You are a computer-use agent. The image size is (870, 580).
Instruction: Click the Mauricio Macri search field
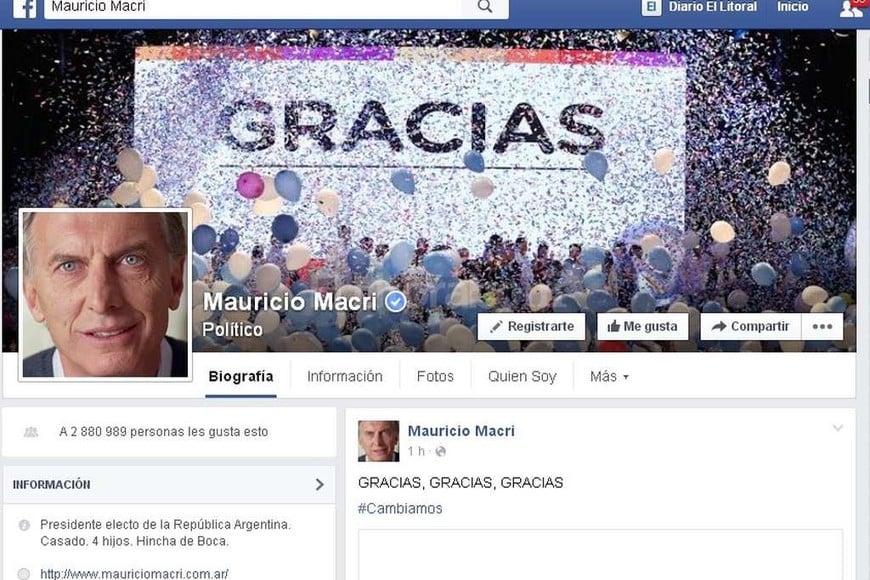point(252,8)
